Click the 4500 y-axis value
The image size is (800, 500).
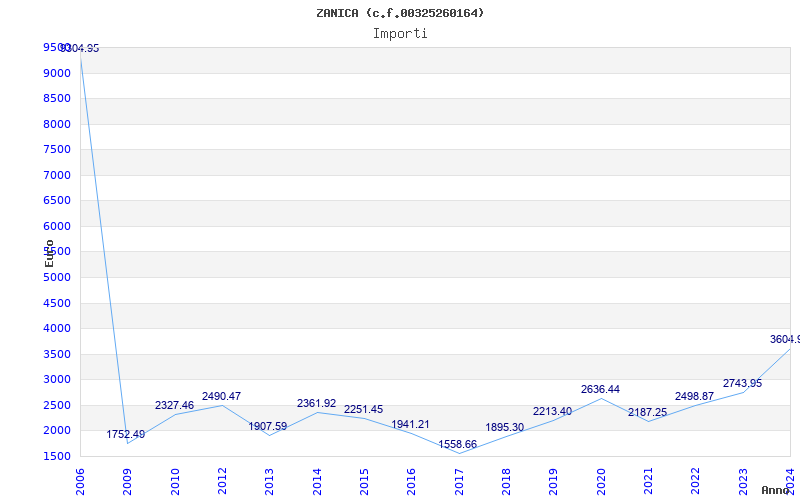coord(57,303)
